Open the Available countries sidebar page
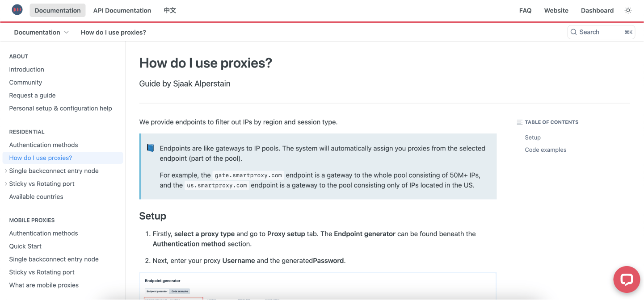The image size is (644, 300). click(36, 197)
